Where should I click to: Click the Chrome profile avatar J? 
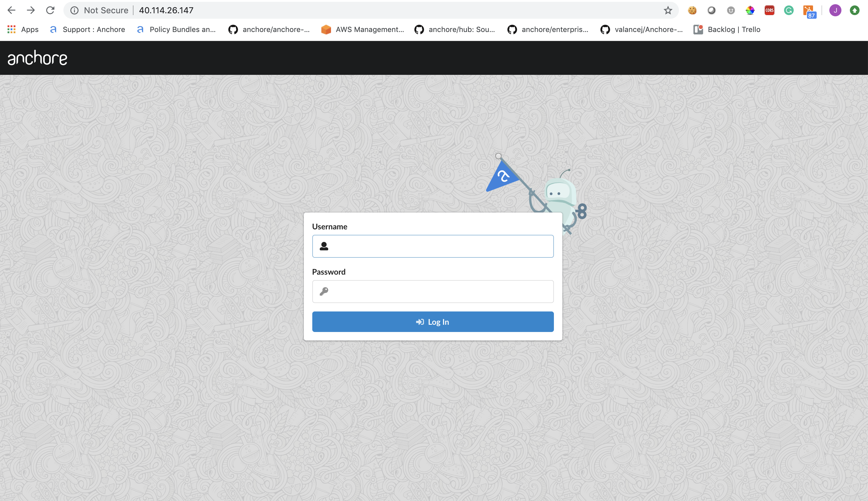[835, 10]
